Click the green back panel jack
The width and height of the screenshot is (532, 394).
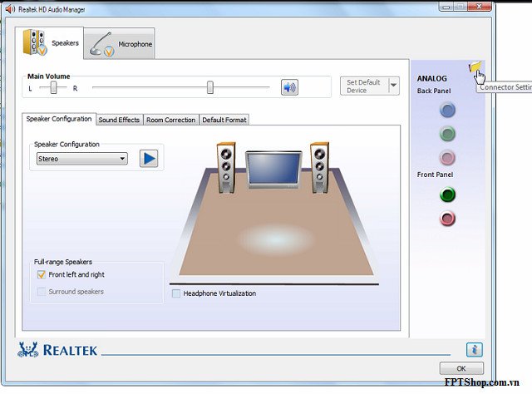coord(447,134)
